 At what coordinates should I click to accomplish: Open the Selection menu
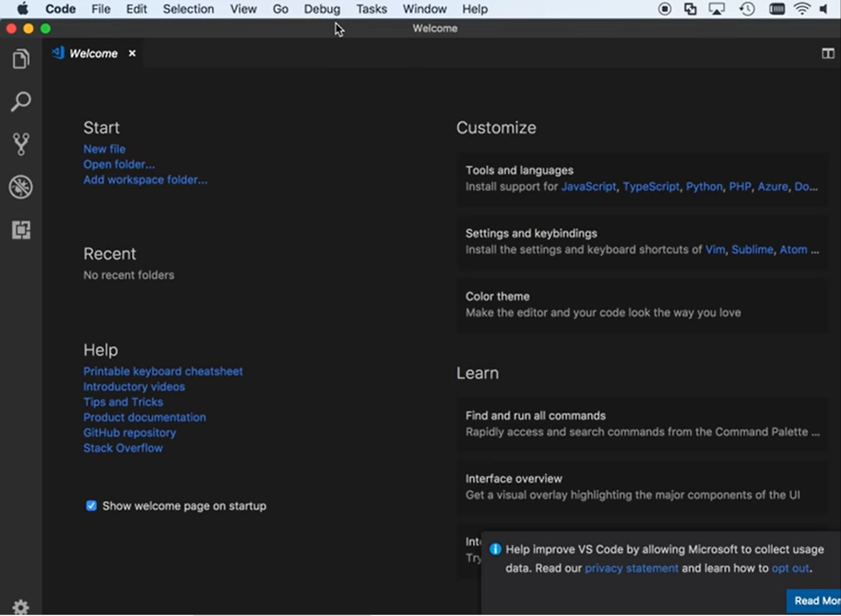click(x=188, y=9)
